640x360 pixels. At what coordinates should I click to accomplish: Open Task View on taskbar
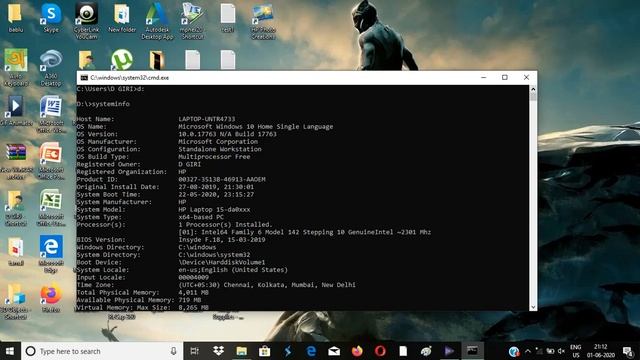pyautogui.click(x=195, y=351)
